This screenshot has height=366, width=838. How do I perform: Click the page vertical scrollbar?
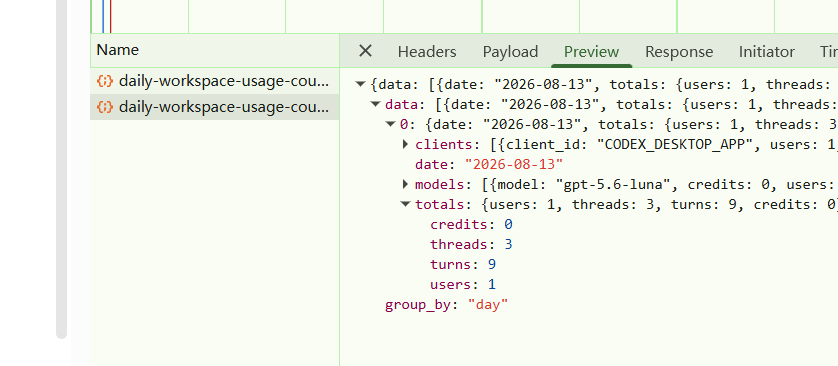click(61, 169)
